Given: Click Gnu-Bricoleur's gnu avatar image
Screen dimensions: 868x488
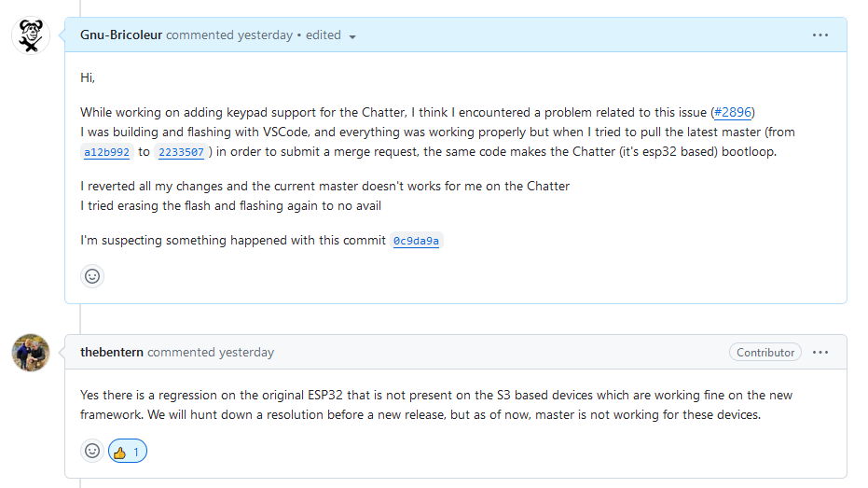Looking at the screenshot, I should pos(31,35).
